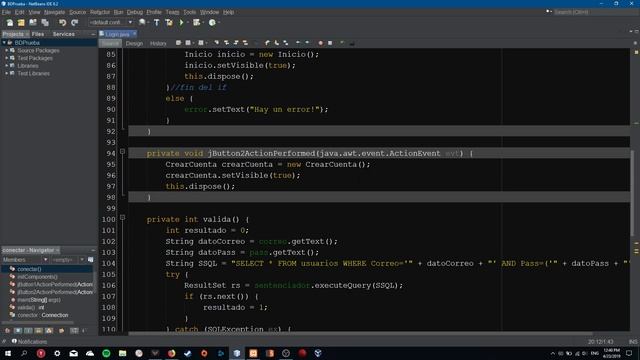Minimize the Projects panel
The image size is (640, 360).
[x=93, y=34]
